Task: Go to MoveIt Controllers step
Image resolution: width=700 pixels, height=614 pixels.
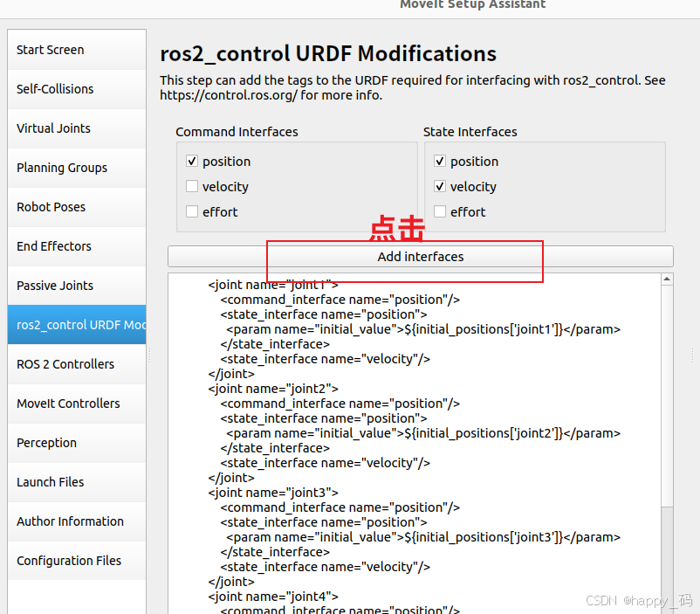Action: 77,404
